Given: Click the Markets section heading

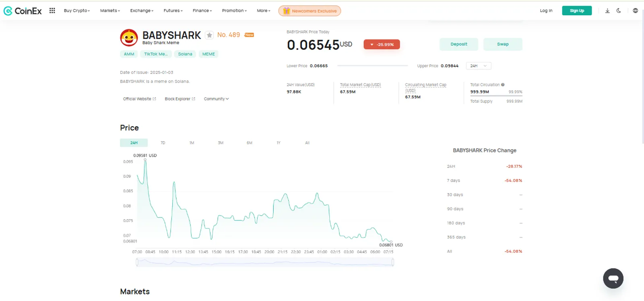Looking at the screenshot, I should (135, 292).
